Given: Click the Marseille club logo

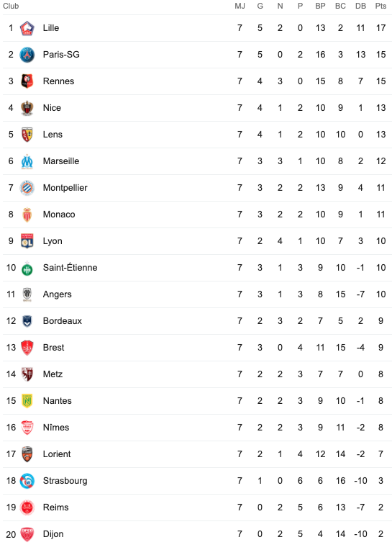Looking at the screenshot, I should [x=27, y=161].
